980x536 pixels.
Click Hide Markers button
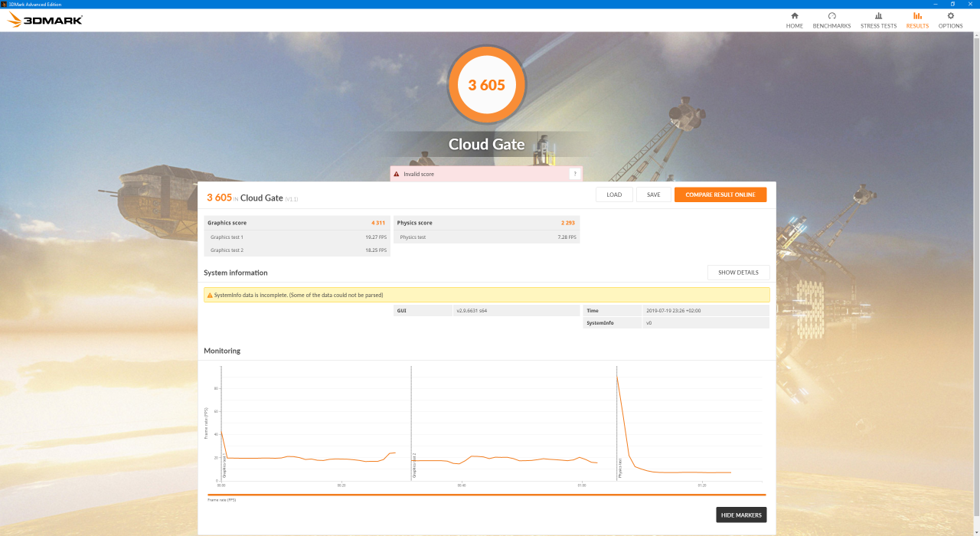741,515
